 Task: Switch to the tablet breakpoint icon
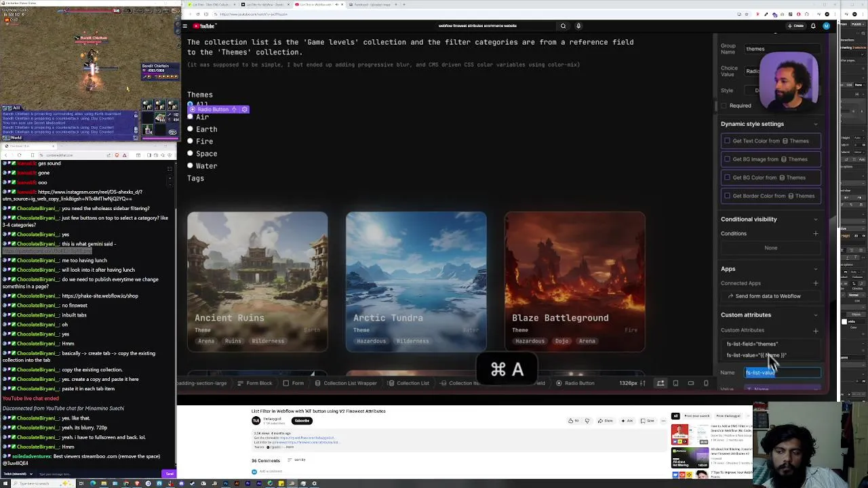click(x=675, y=384)
